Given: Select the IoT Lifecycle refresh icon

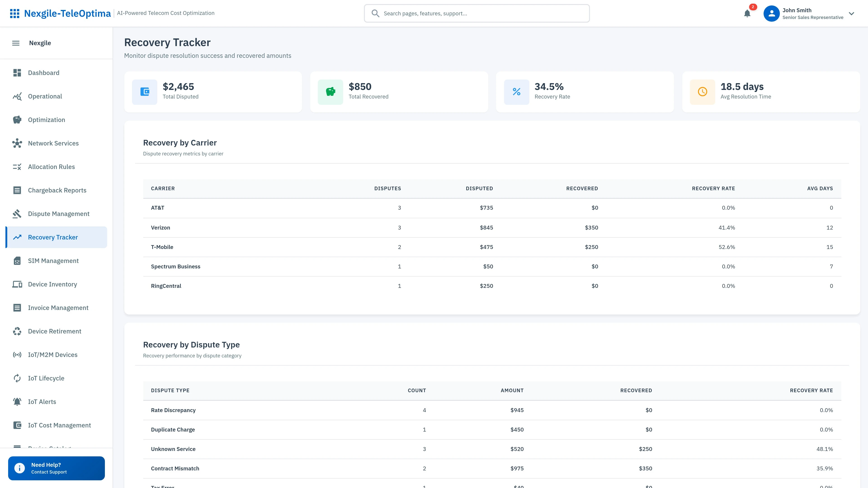Looking at the screenshot, I should click(17, 378).
